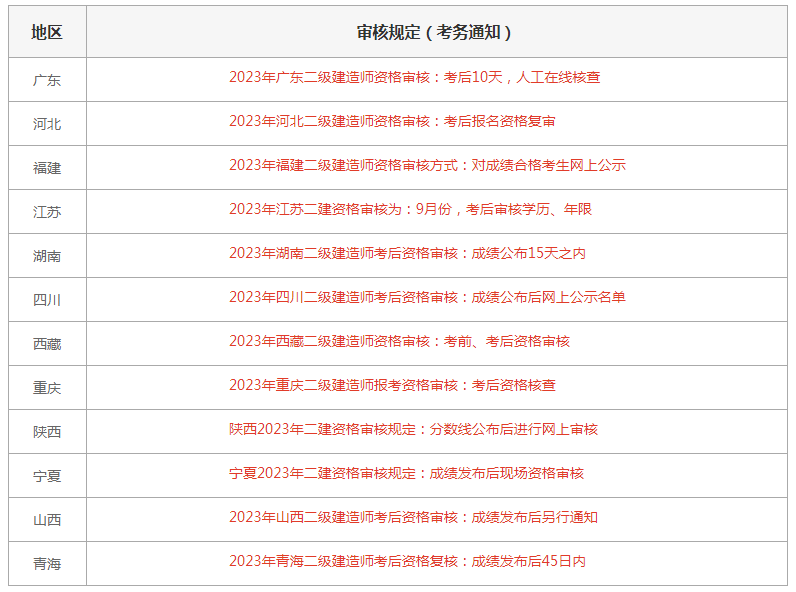Open the 2023年广东二级建造师资格审核 link
Viewport: 796px width, 592px height.
tap(414, 77)
